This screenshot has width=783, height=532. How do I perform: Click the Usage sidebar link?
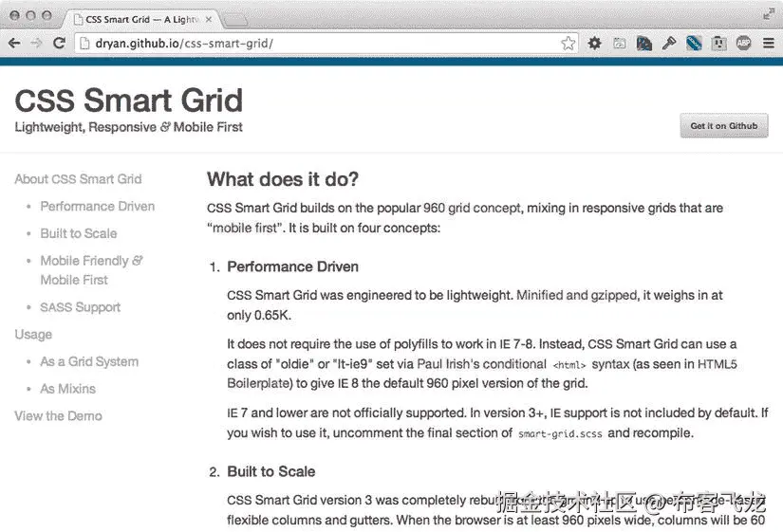point(33,335)
